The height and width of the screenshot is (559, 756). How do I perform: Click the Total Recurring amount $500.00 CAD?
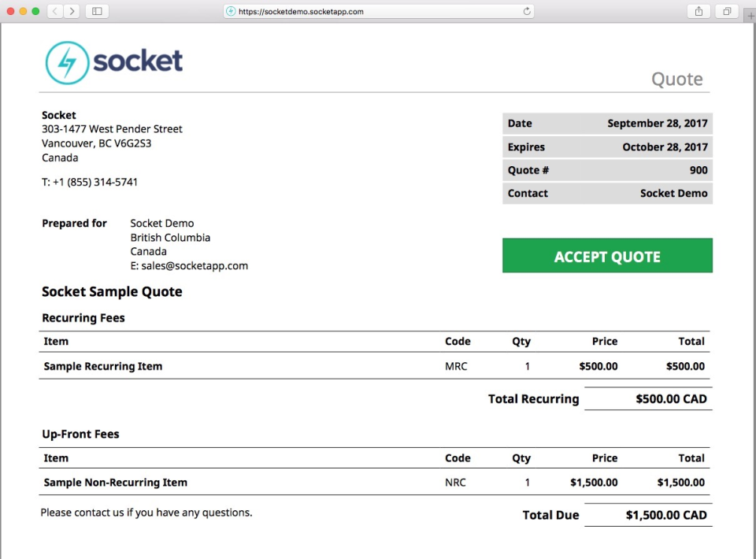671,399
